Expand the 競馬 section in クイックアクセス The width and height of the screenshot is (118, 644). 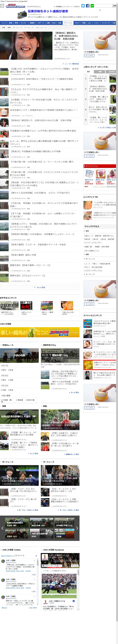click(100, 231)
